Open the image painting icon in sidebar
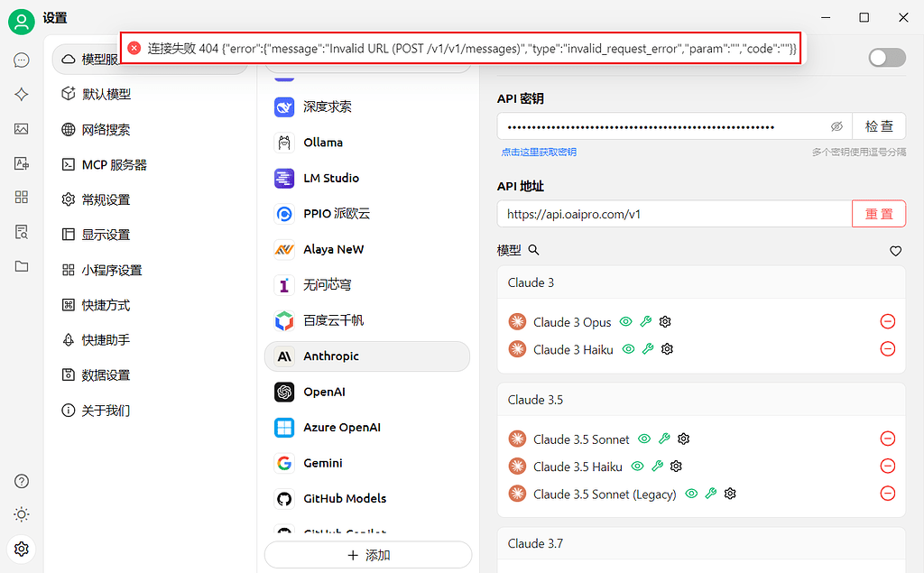 click(22, 128)
